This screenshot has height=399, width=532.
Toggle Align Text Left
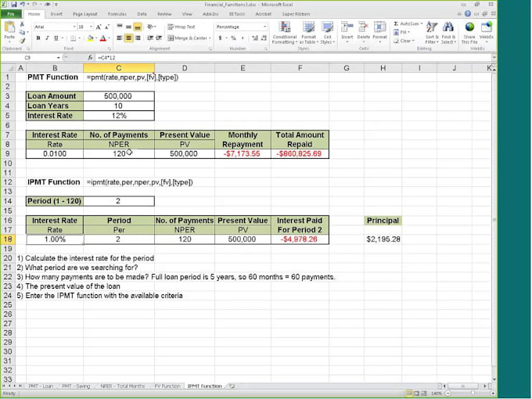120,38
